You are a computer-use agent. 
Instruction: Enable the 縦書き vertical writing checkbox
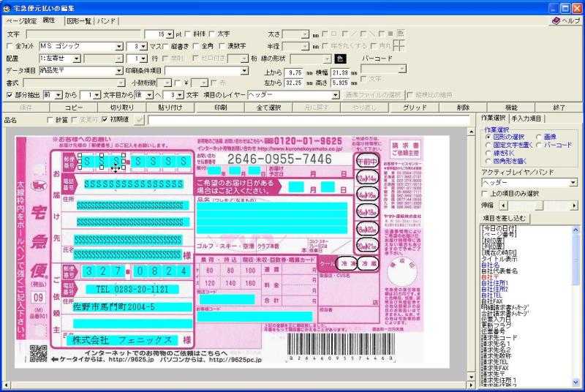pyautogui.click(x=166, y=46)
